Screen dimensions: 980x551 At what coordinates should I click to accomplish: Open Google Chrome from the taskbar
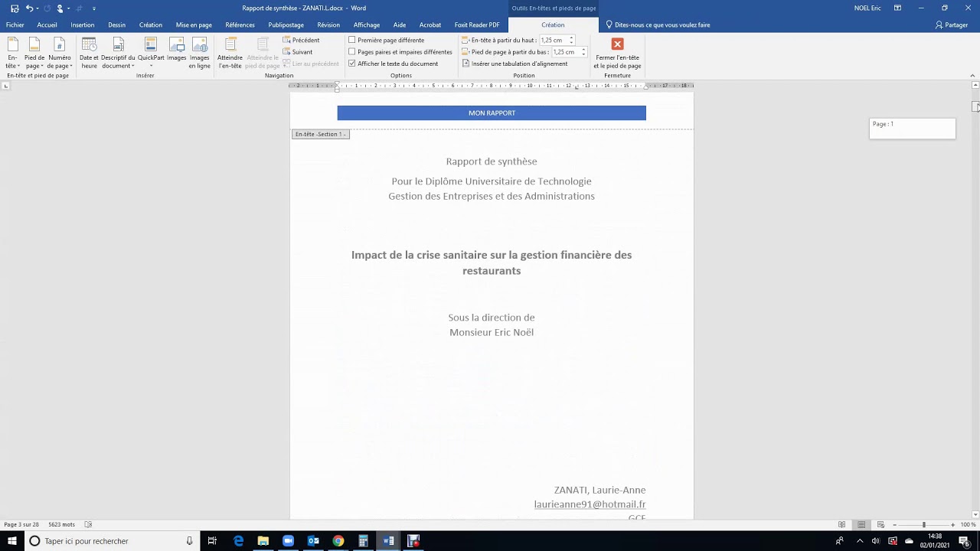coord(338,541)
